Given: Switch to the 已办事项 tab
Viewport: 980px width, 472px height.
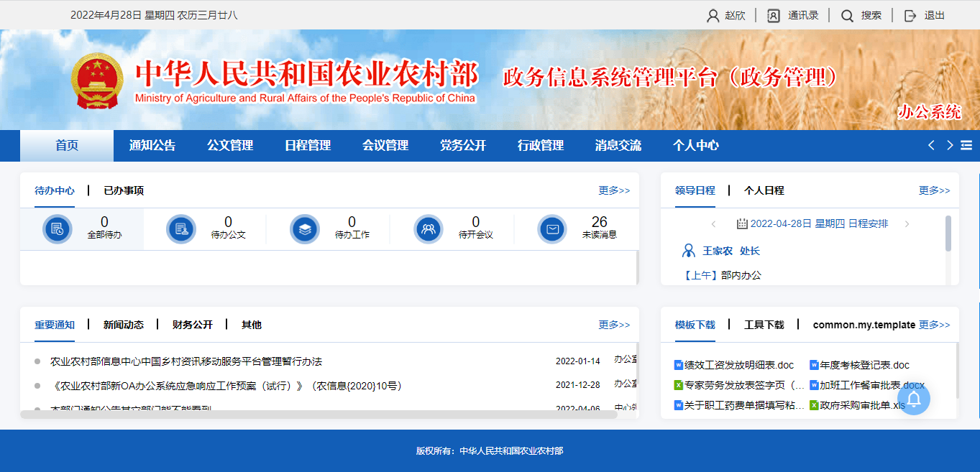Looking at the screenshot, I should coord(124,190).
